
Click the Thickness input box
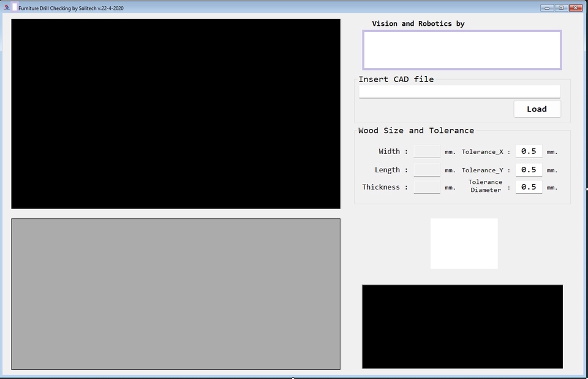(x=426, y=186)
